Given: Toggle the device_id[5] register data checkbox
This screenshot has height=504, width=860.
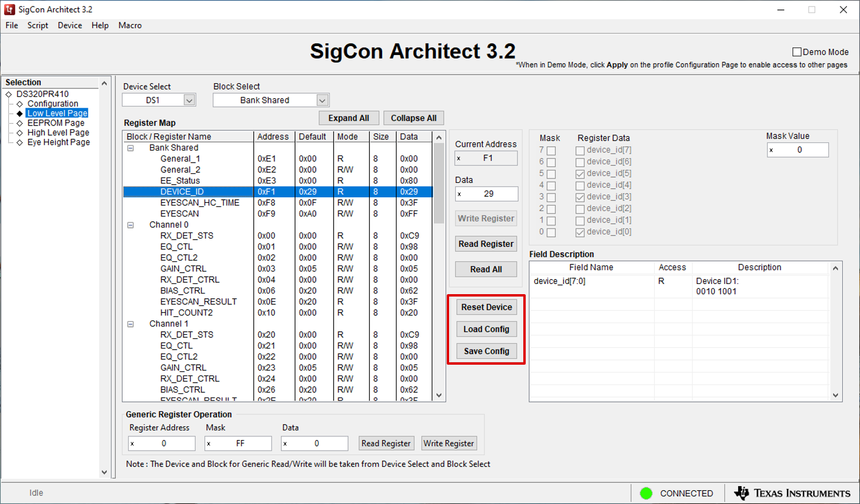Looking at the screenshot, I should (x=580, y=174).
